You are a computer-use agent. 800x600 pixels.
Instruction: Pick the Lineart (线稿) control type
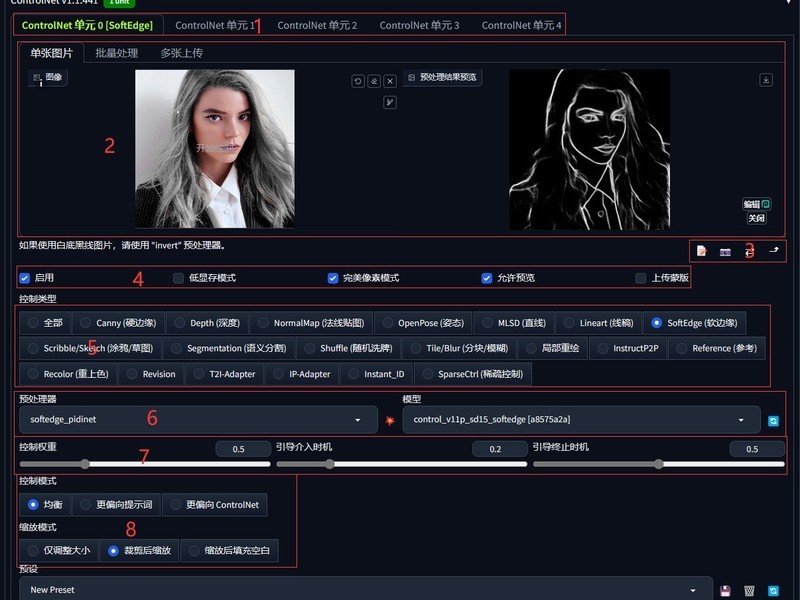[x=599, y=323]
